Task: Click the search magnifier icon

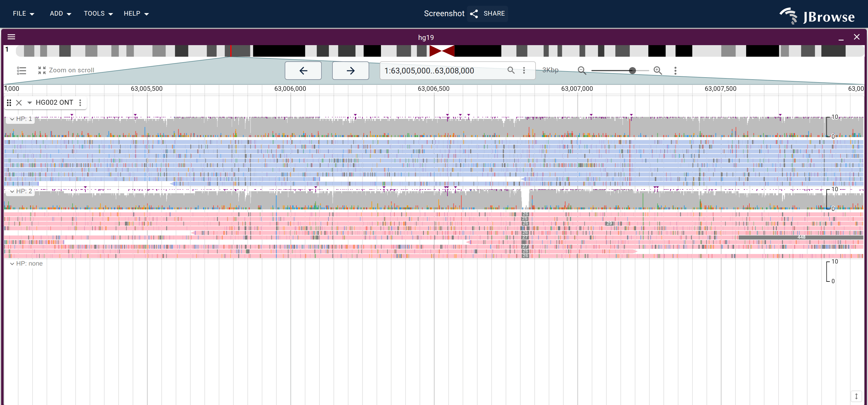Action: [x=511, y=70]
